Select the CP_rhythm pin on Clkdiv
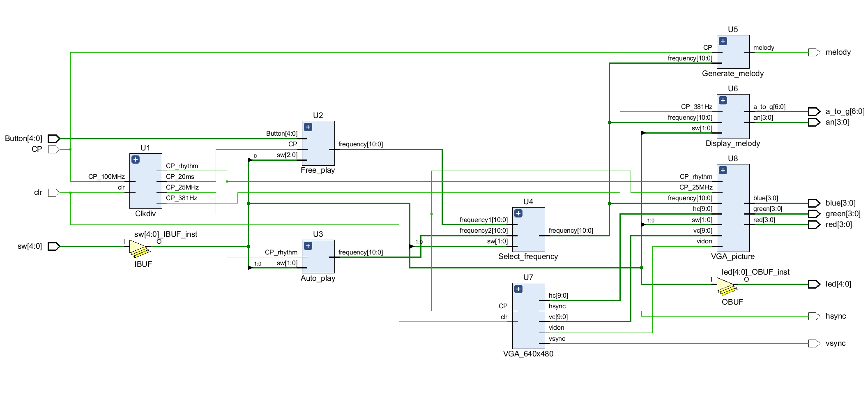This screenshot has height=400, width=868. coord(182,166)
